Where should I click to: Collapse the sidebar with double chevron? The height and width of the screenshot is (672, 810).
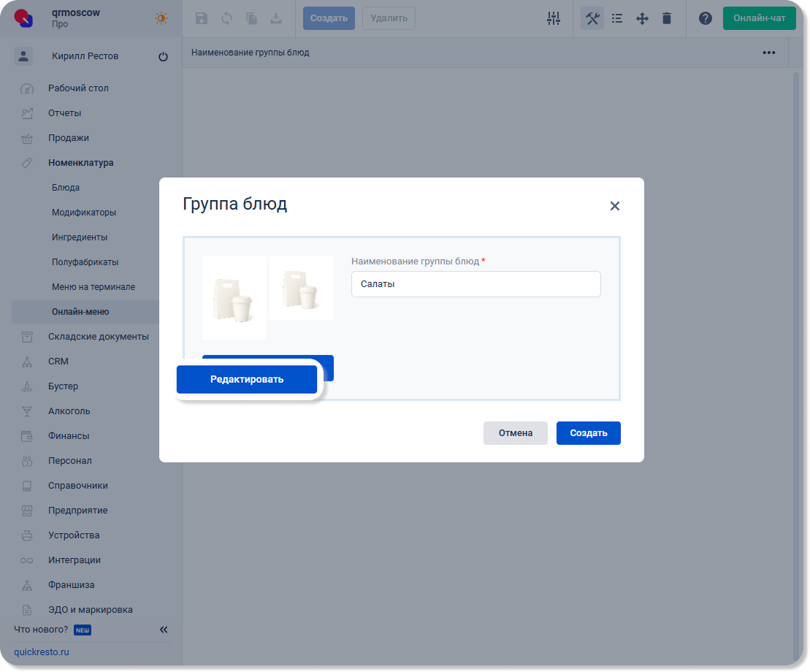coord(164,630)
